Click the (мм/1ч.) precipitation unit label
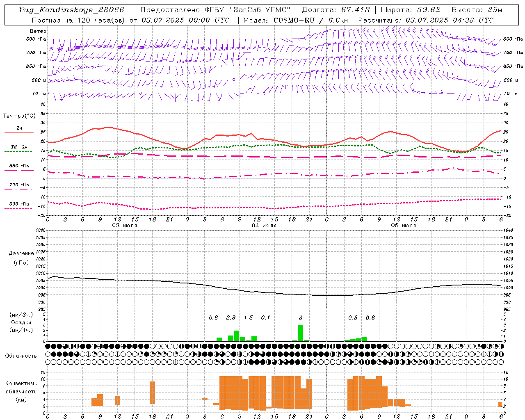525x420 pixels. (21, 330)
